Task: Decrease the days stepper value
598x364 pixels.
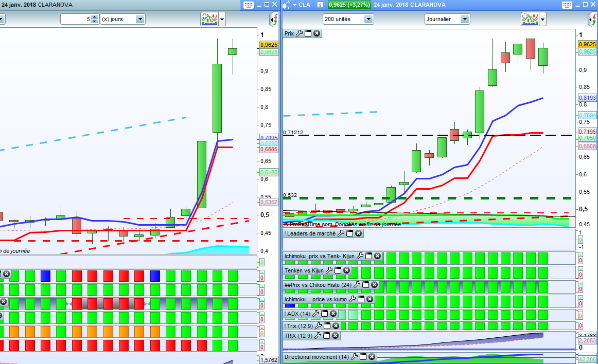Action: 95,22
